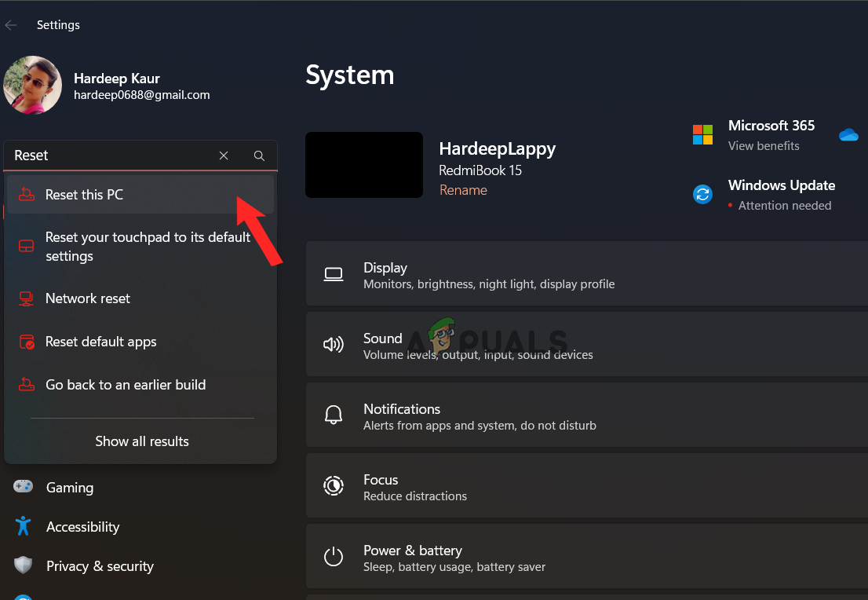Image resolution: width=868 pixels, height=600 pixels.
Task: Click the back arrow in Settings header
Action: (x=11, y=25)
